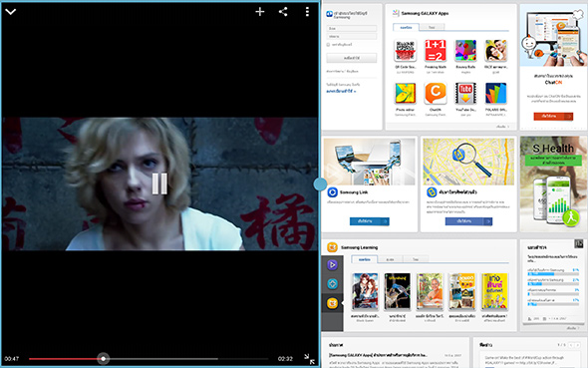Switch to second tab in Samsung Learning
This screenshot has width=588, height=368.
pos(391,259)
